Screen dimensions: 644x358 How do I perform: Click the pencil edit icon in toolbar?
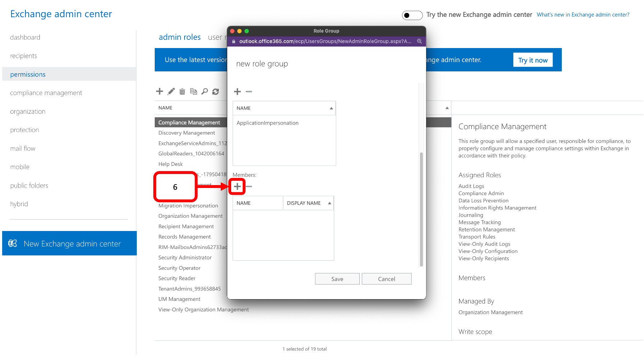pyautogui.click(x=171, y=91)
